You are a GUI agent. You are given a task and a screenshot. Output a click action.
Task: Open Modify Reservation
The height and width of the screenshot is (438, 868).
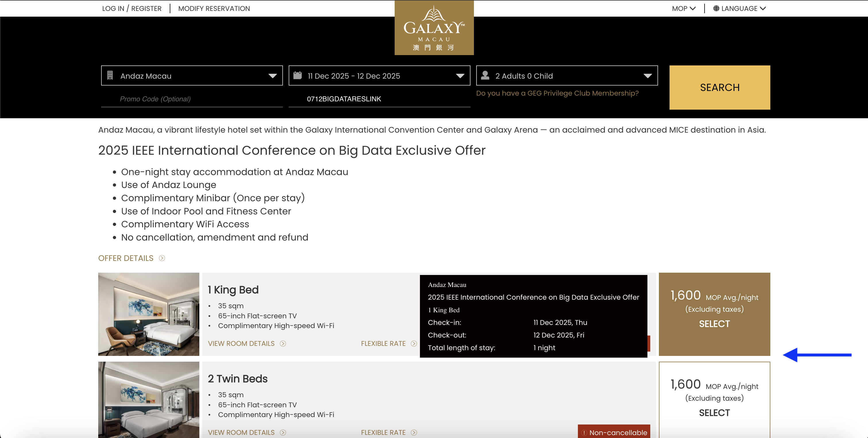(214, 8)
